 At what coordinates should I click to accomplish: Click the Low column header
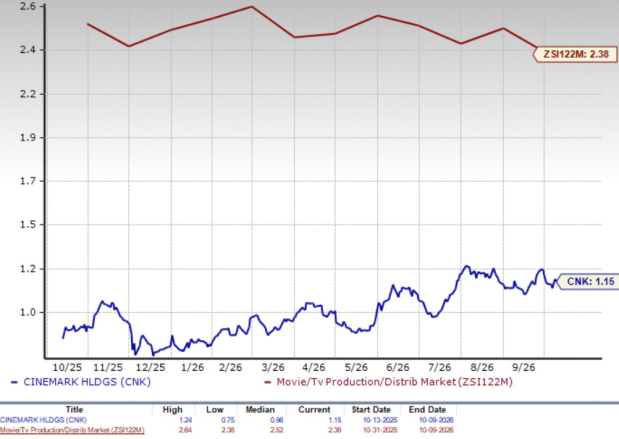coord(214,409)
